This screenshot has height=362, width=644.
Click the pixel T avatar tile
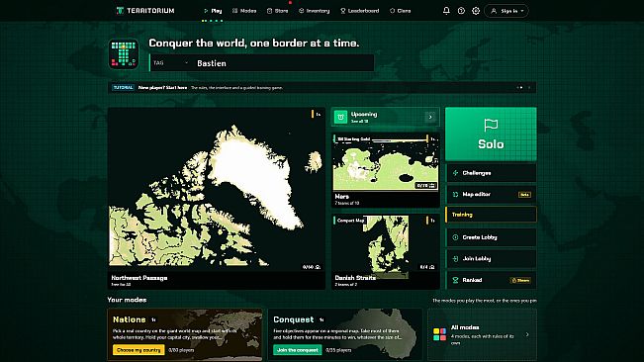click(x=124, y=53)
